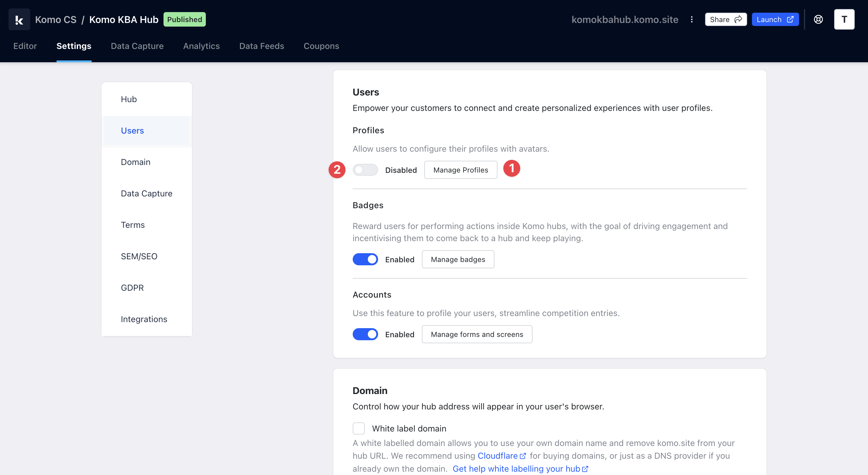Viewport: 868px width, 475px height.
Task: Disable the Badges toggle
Action: pyautogui.click(x=365, y=259)
